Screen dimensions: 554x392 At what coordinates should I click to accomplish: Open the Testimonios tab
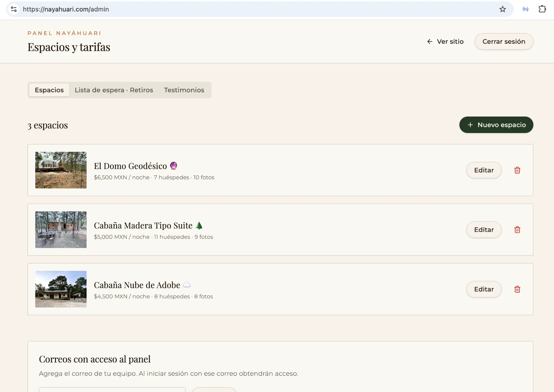coord(184,90)
